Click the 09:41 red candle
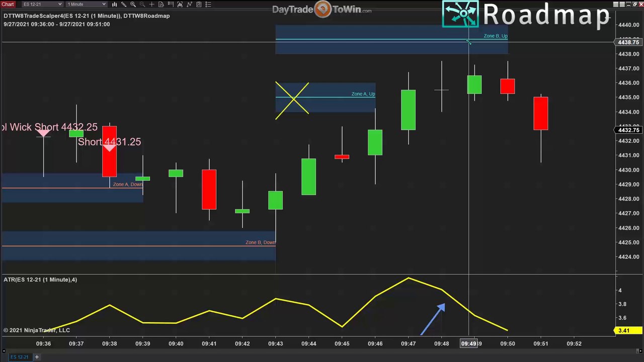This screenshot has height=362, width=644. [209, 190]
